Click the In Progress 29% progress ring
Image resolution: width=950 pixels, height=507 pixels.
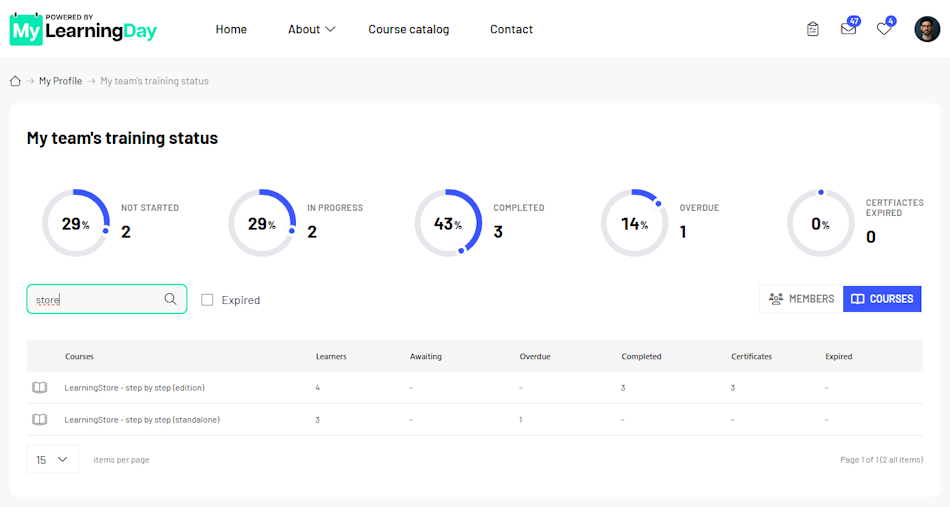tap(262, 223)
